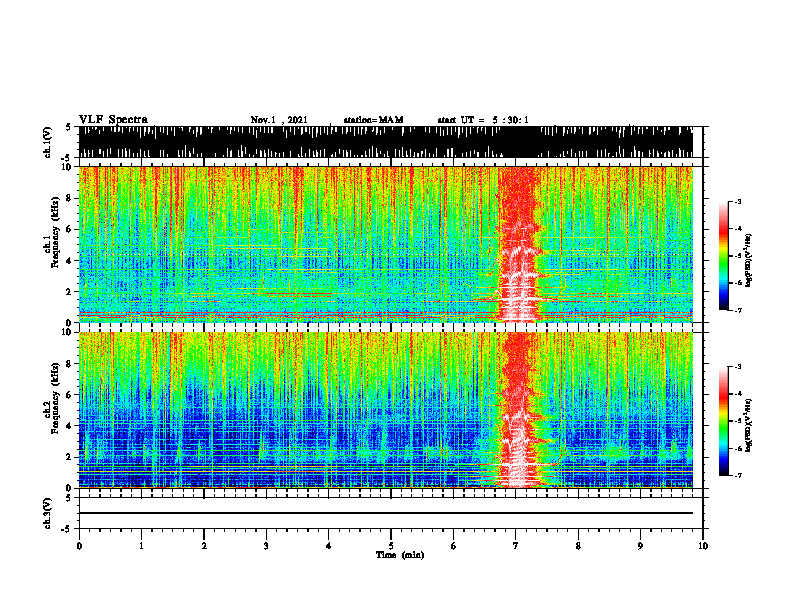Click the flat ch.3 voltage trace line
792x612 pixels.
coord(386,513)
